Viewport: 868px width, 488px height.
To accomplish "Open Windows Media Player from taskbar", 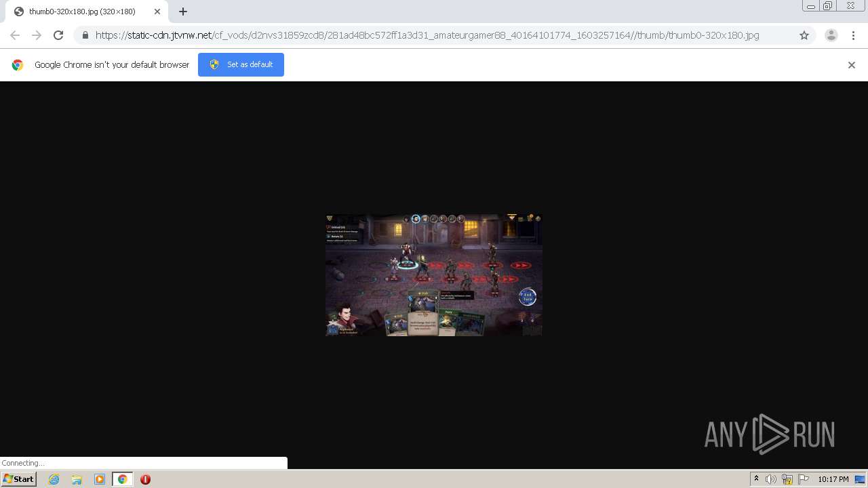I will click(x=100, y=479).
